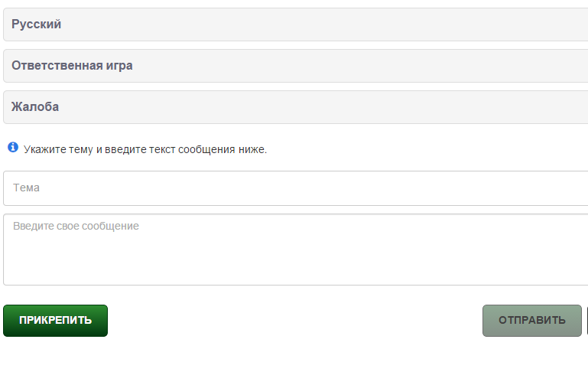Click the grey ОТПРАВИТЬ button
588x372 pixels.
coord(531,321)
